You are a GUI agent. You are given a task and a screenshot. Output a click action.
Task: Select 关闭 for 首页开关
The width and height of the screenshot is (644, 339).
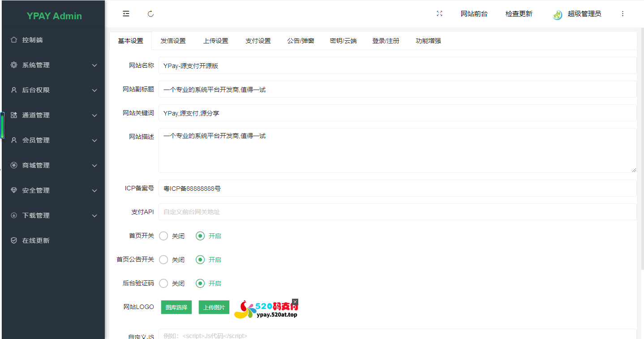tap(163, 236)
